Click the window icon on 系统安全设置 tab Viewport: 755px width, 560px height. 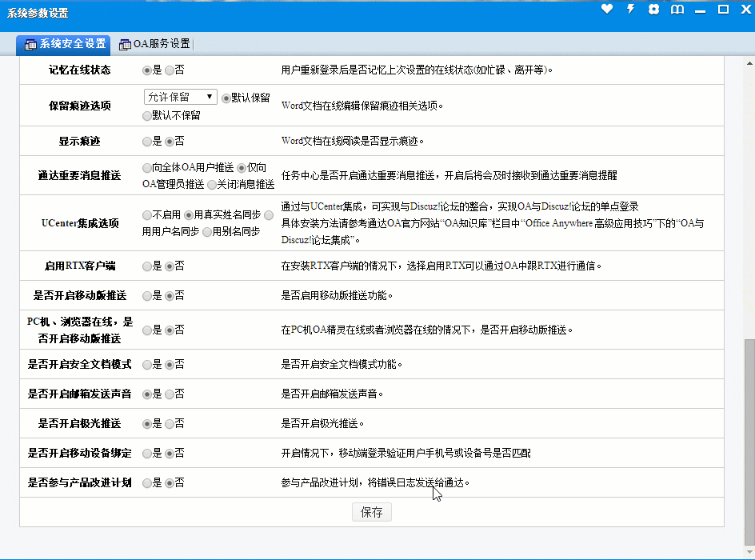(31, 44)
